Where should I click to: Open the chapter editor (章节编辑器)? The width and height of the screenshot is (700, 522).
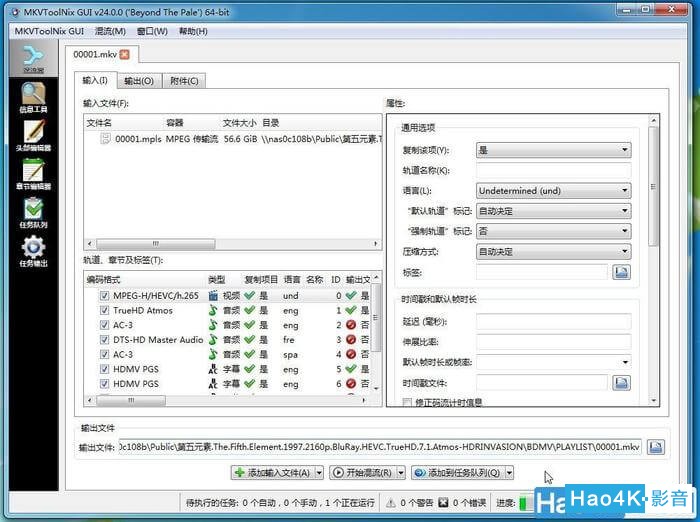[33, 174]
